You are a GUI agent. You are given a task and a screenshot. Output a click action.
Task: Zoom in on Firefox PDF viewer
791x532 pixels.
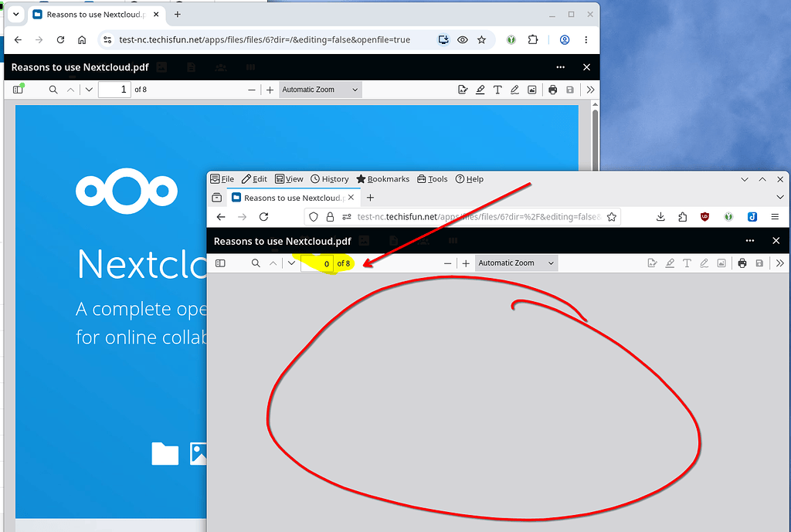pos(466,263)
